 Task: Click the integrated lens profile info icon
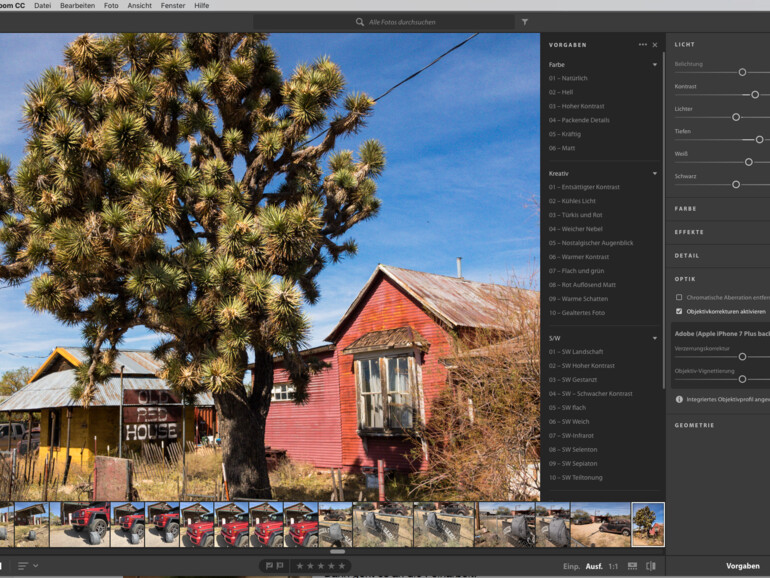[x=679, y=399]
